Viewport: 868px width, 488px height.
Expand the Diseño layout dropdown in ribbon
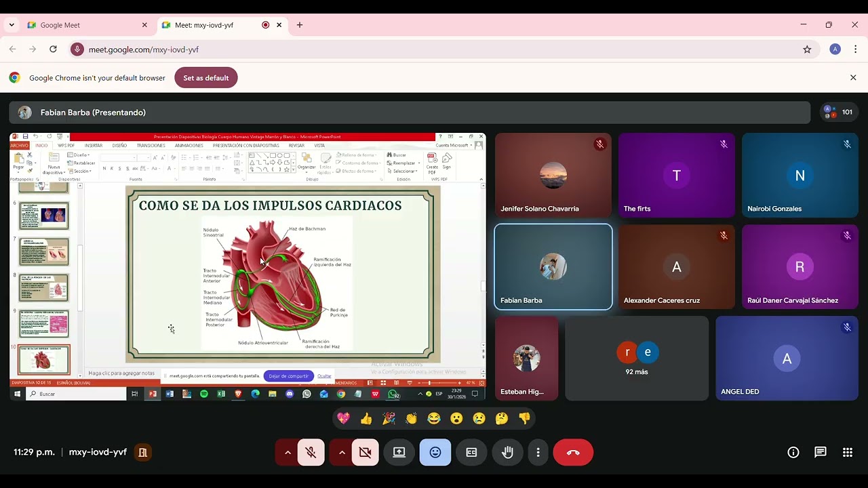click(79, 155)
